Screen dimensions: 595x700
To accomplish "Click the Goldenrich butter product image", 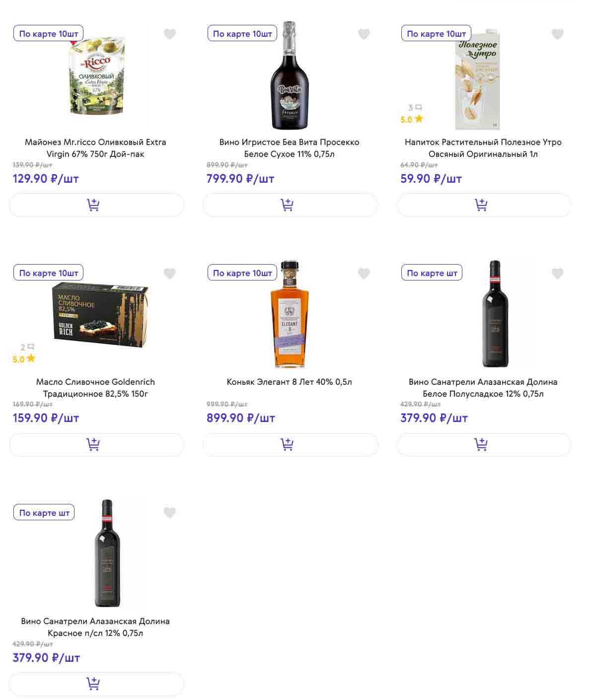I will pos(99,315).
